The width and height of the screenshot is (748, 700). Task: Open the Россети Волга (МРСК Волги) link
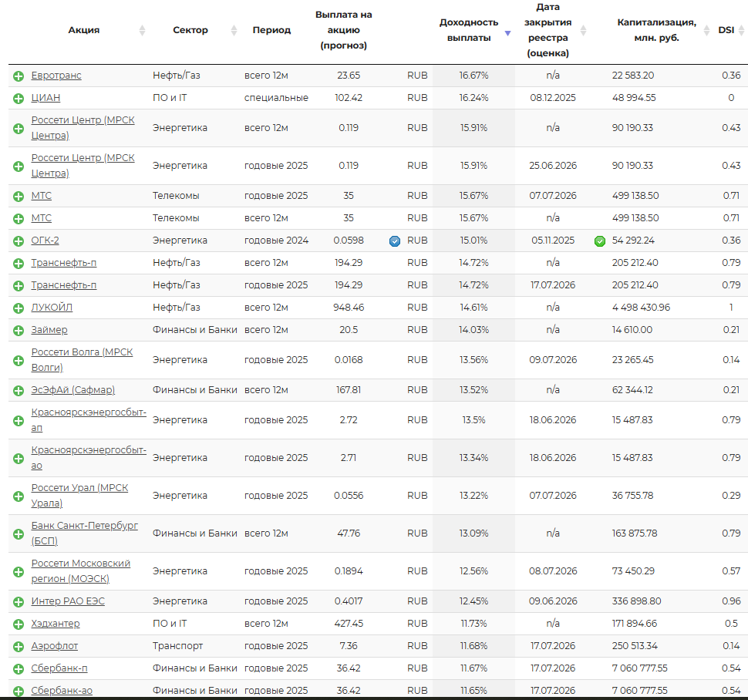82,360
